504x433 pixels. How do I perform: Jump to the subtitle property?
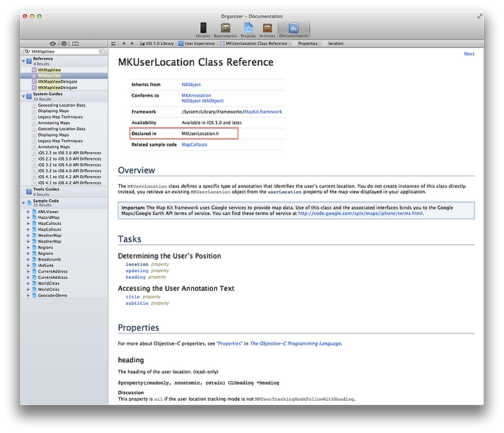point(137,303)
